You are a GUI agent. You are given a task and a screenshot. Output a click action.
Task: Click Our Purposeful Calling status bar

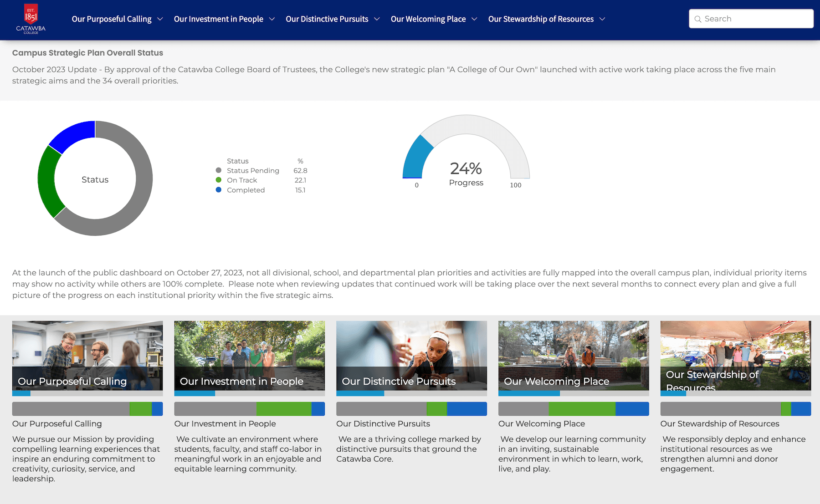[87, 409]
